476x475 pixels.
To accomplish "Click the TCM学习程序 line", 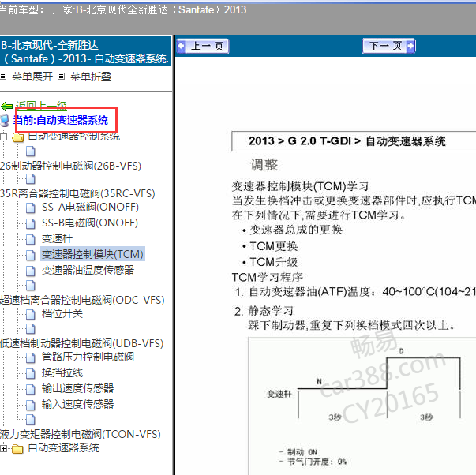I will 268,278.
